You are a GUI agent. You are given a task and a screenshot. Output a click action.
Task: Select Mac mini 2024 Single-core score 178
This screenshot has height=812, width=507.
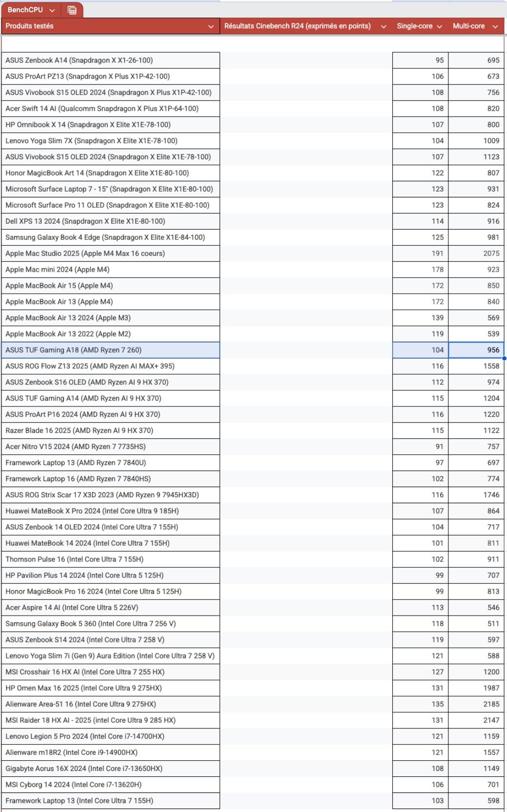[421, 270]
